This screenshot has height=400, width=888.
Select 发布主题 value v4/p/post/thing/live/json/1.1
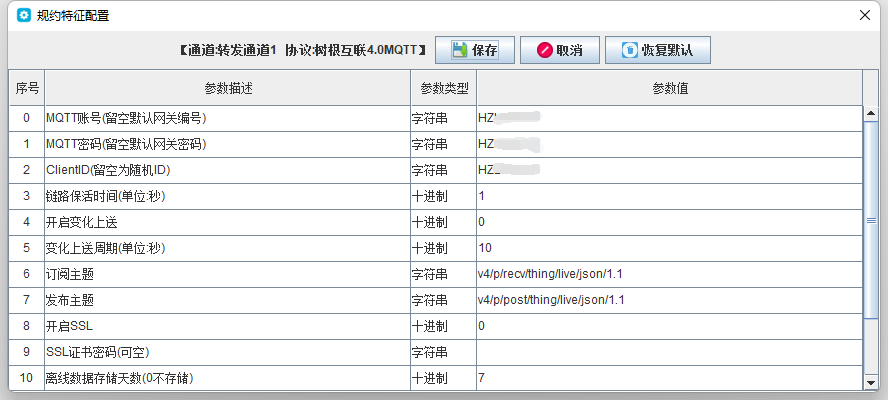(669, 300)
